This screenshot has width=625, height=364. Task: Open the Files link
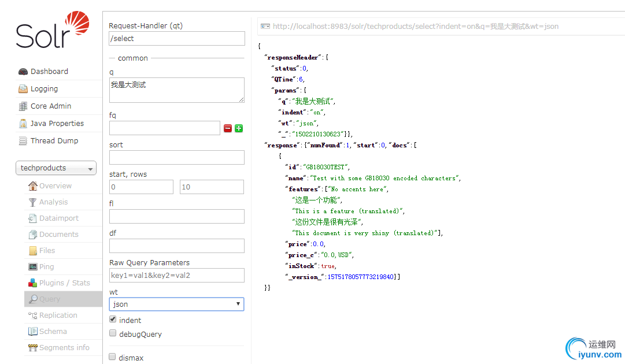(x=47, y=251)
